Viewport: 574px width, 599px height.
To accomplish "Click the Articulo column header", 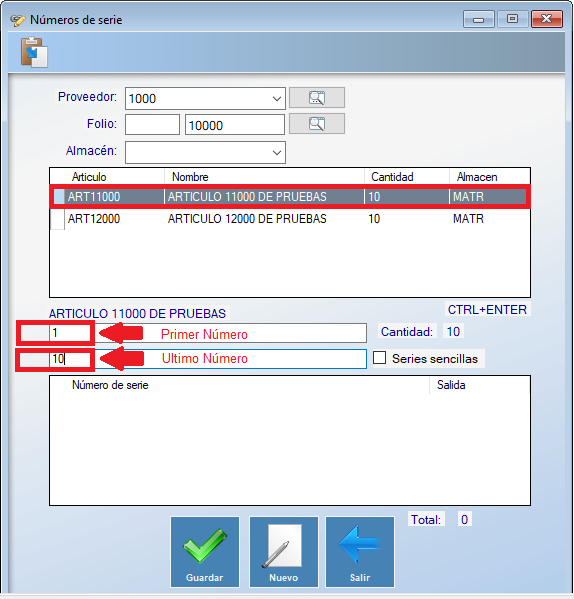I will (89, 177).
